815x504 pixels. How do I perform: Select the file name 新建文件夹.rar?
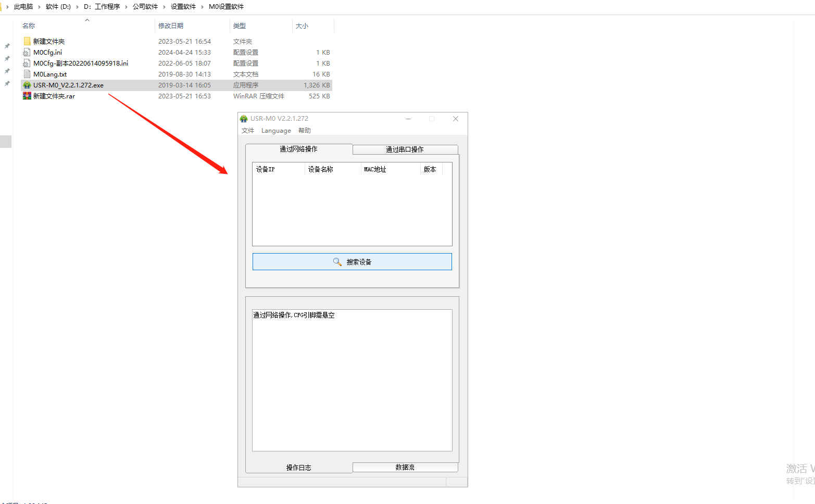pos(54,96)
